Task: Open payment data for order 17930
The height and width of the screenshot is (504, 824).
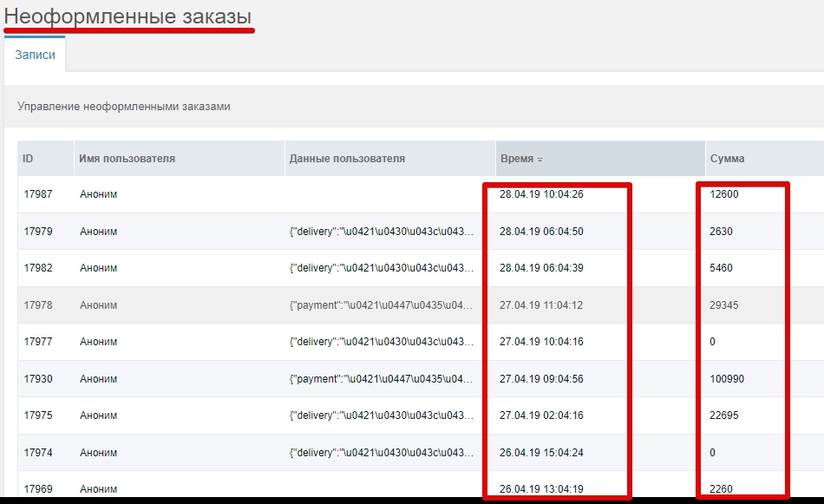Action: [x=381, y=379]
